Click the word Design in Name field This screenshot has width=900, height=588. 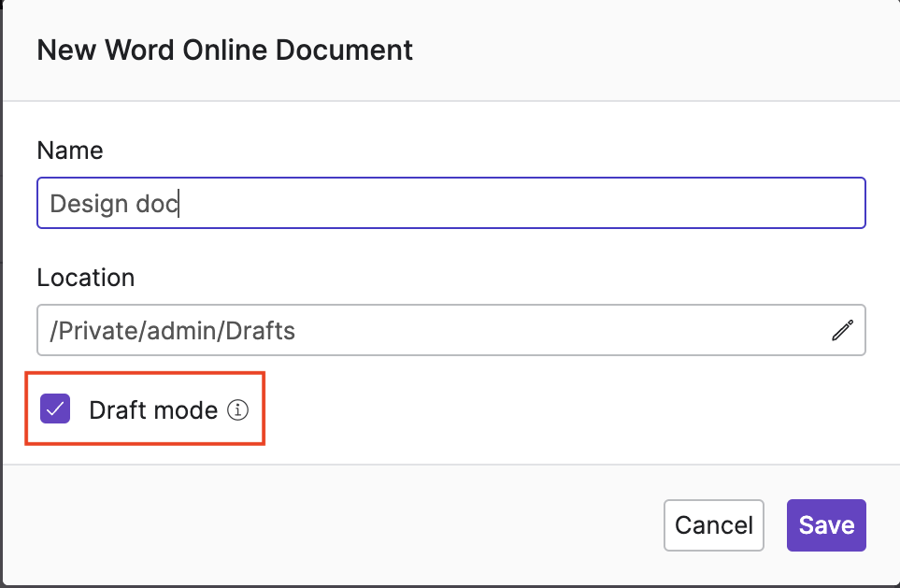tap(87, 203)
